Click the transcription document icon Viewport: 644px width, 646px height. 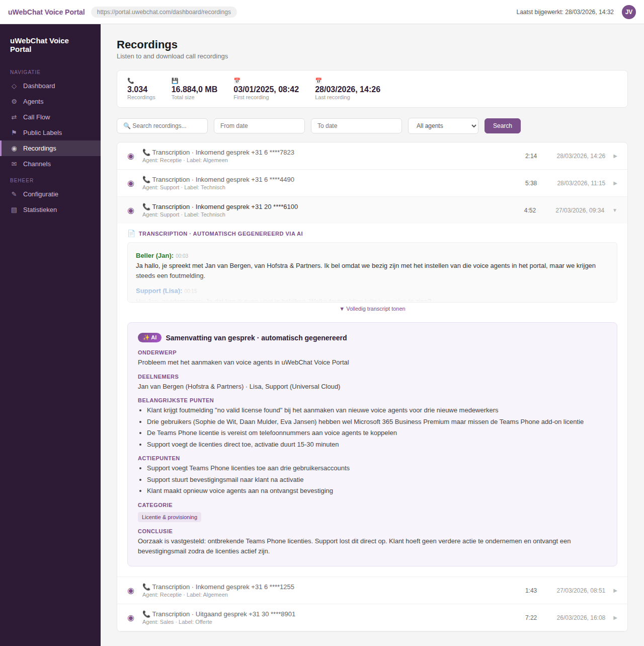(x=131, y=233)
